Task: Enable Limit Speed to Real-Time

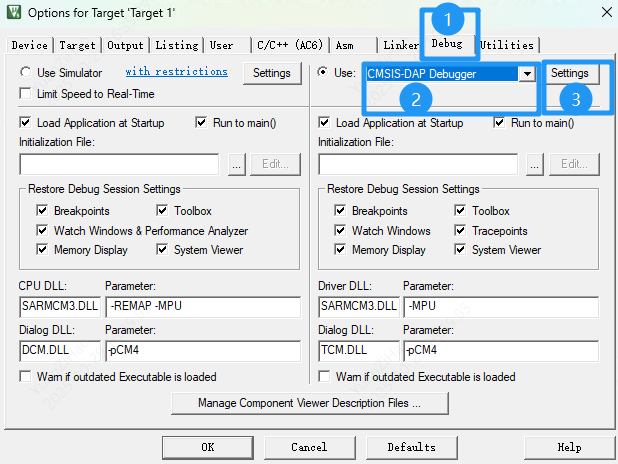Action: click(26, 93)
